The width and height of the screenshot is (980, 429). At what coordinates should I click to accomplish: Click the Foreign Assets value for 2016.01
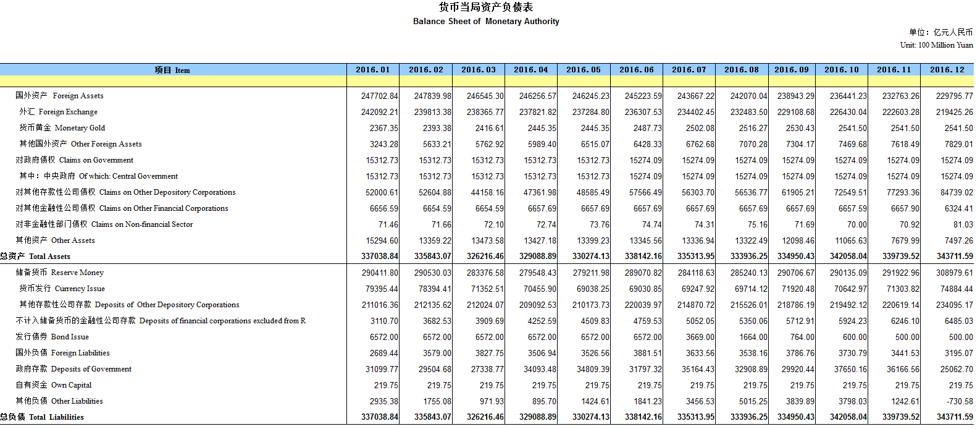(x=380, y=96)
